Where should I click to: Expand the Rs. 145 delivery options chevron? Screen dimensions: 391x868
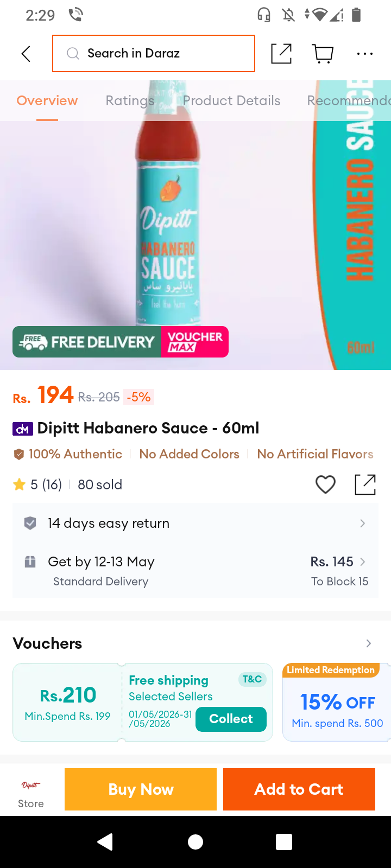363,561
